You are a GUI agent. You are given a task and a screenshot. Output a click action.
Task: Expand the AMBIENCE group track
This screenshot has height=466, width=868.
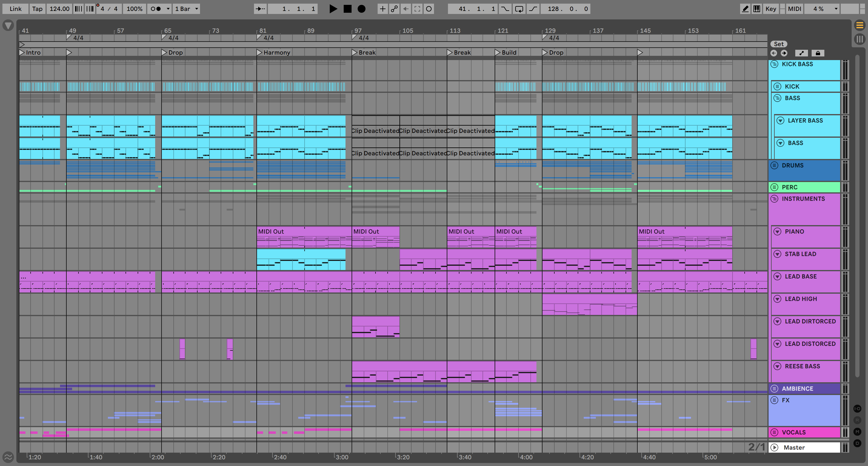(774, 388)
